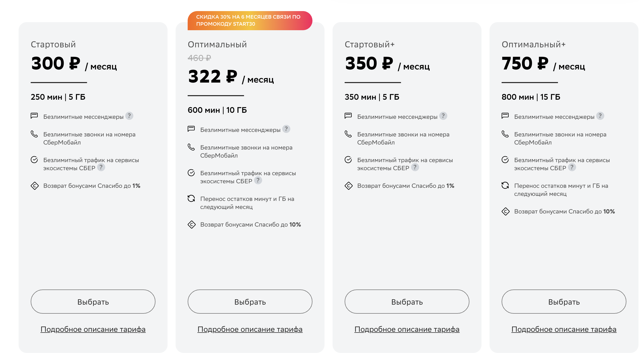Click the messenger chat icon on Оптимальный card
Screen dimensions: 644x363
click(191, 129)
